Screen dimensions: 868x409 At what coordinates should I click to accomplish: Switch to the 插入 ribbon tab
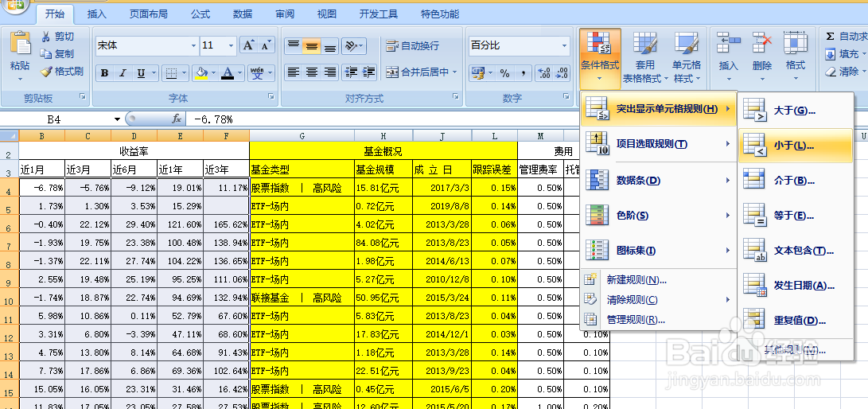97,14
